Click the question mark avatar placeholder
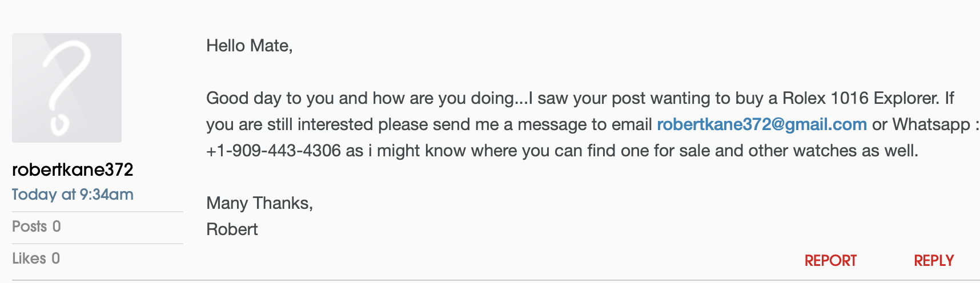980x283 pixels. (x=67, y=88)
